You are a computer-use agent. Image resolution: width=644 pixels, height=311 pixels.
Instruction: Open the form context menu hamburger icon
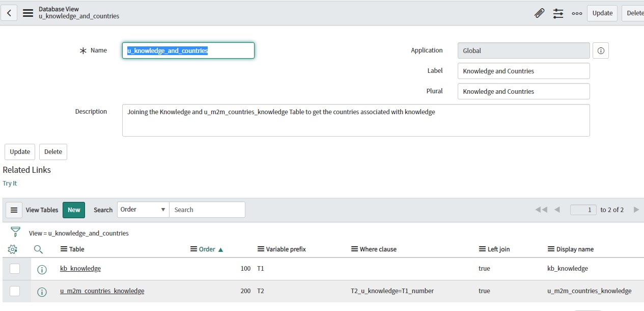click(28, 13)
